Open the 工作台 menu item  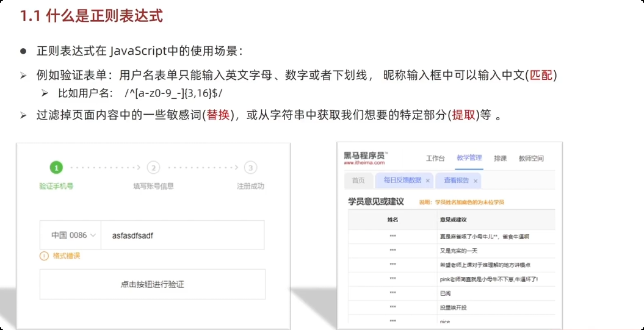click(435, 159)
